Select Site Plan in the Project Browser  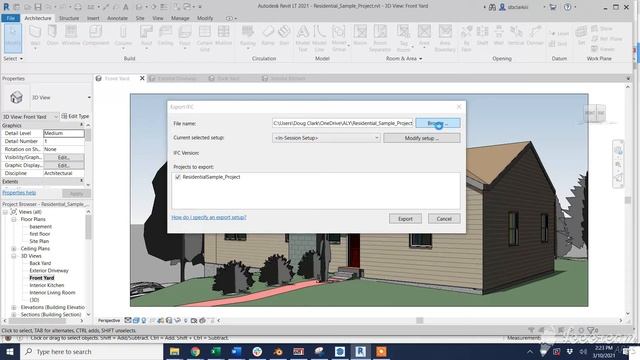39,241
